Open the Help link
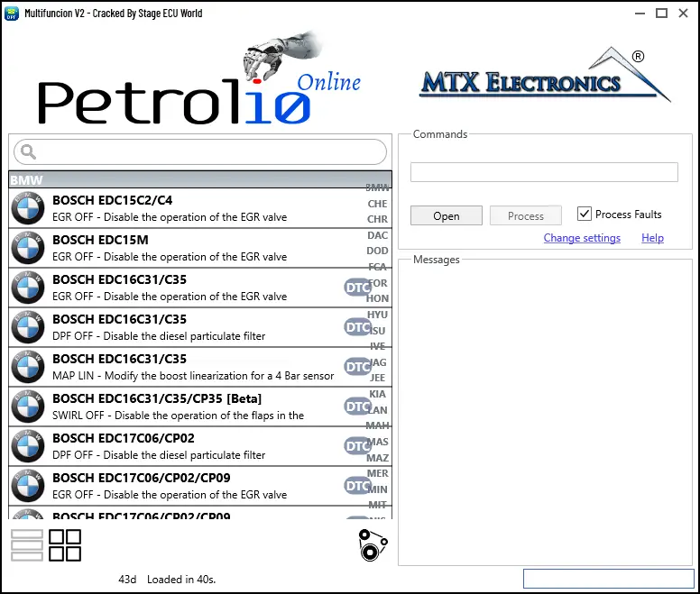The width and height of the screenshot is (700, 594). click(652, 238)
